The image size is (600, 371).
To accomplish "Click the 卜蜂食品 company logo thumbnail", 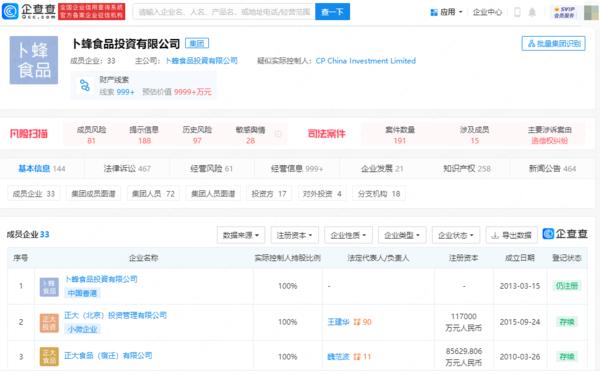I will [x=34, y=60].
